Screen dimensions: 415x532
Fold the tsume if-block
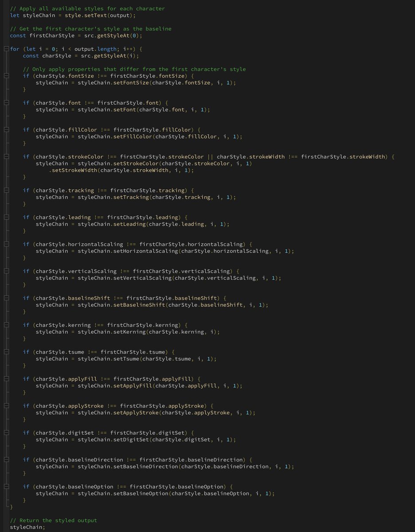[x=6, y=352]
